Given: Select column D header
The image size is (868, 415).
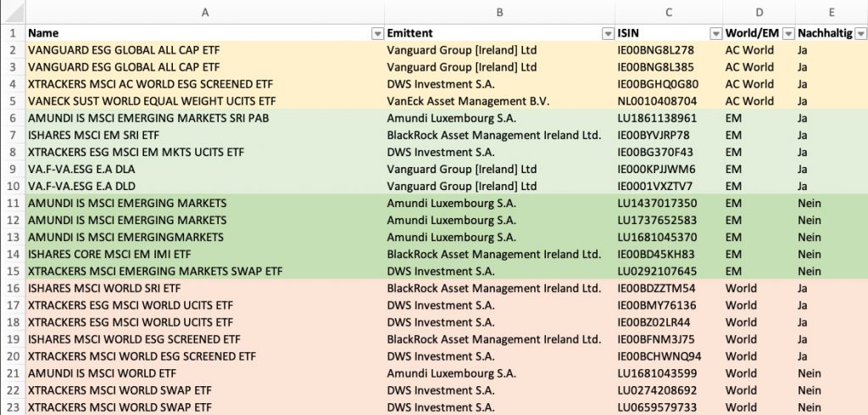Looking at the screenshot, I should pos(759,12).
